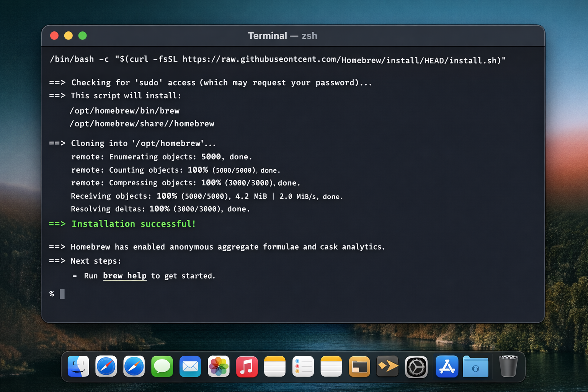The image size is (588, 392).
Task: Click '/opt/homebrew/share//homebrew' path text
Action: click(x=142, y=124)
